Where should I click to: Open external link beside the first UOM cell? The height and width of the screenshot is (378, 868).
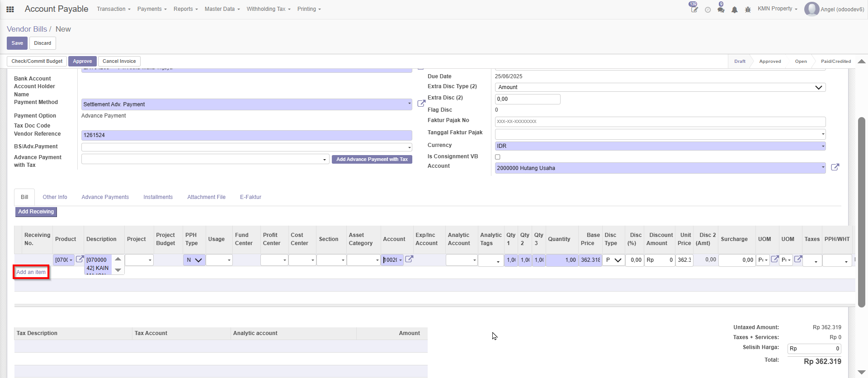(775, 259)
